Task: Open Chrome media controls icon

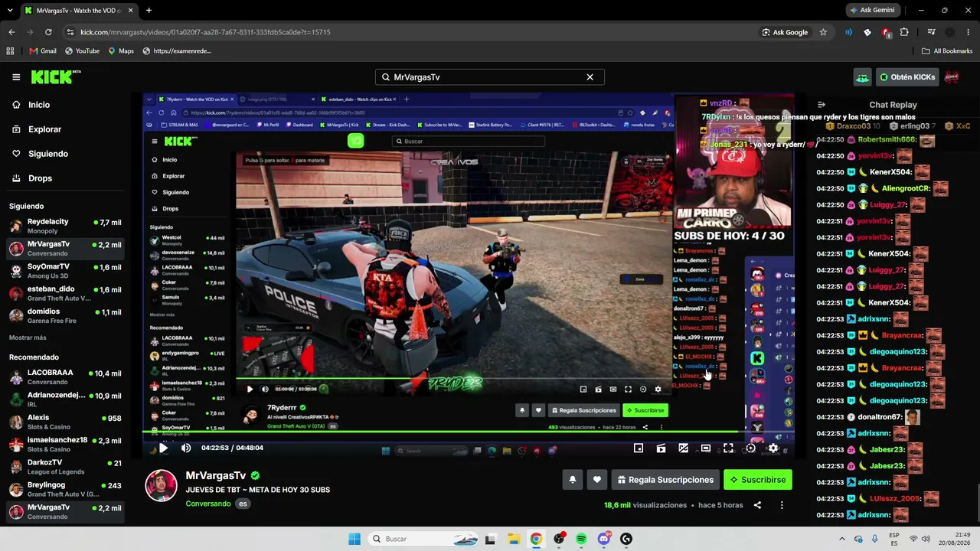Action: tap(931, 32)
